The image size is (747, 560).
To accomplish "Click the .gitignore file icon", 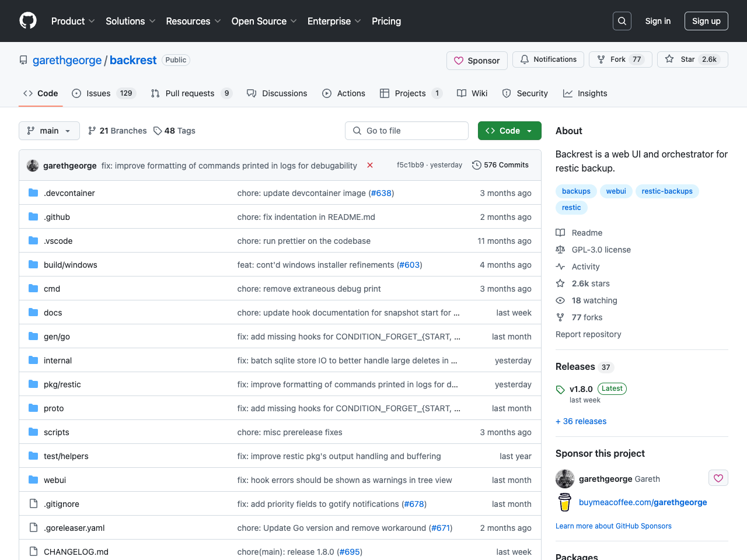I will coord(33,503).
